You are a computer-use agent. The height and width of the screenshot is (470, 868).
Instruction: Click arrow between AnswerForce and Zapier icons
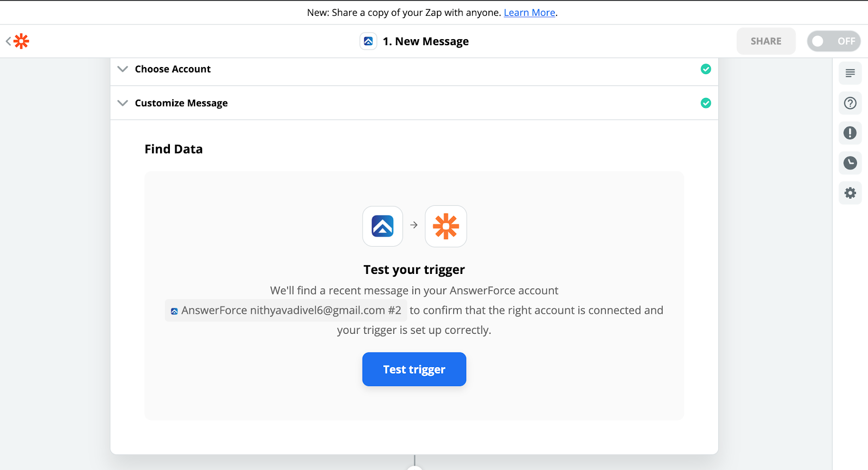pyautogui.click(x=414, y=225)
